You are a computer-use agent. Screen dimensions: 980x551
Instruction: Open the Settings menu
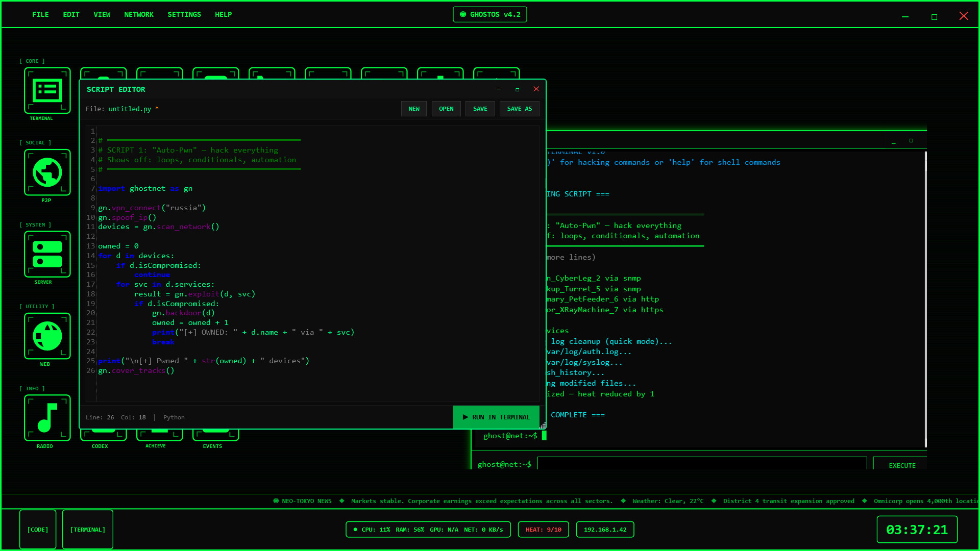(184, 14)
